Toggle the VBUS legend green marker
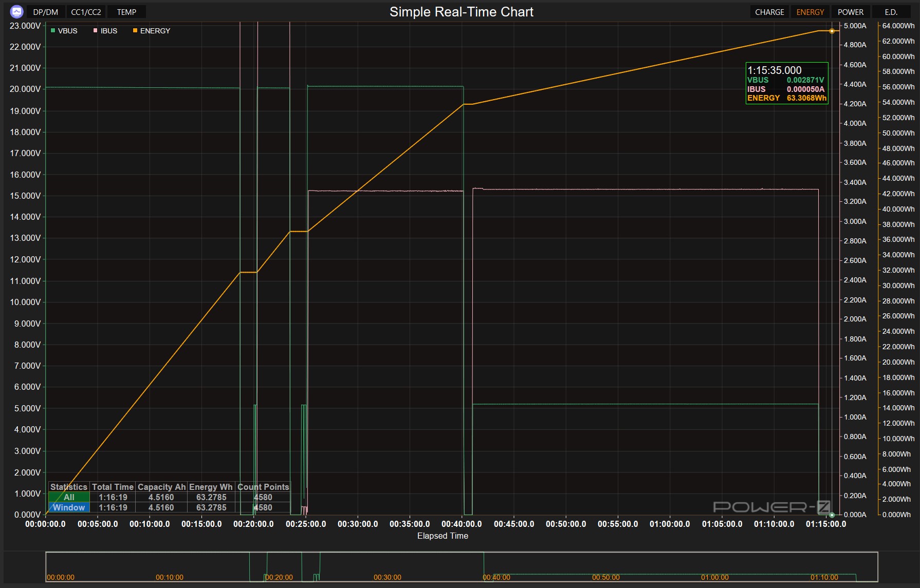Viewport: 920px width, 588px height. coord(53,31)
